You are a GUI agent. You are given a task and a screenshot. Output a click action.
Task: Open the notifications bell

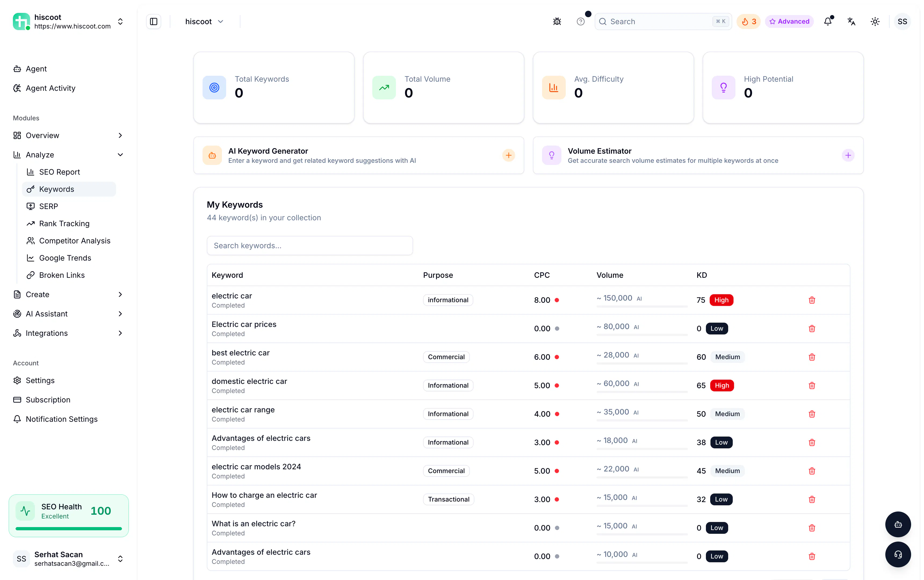tap(828, 21)
